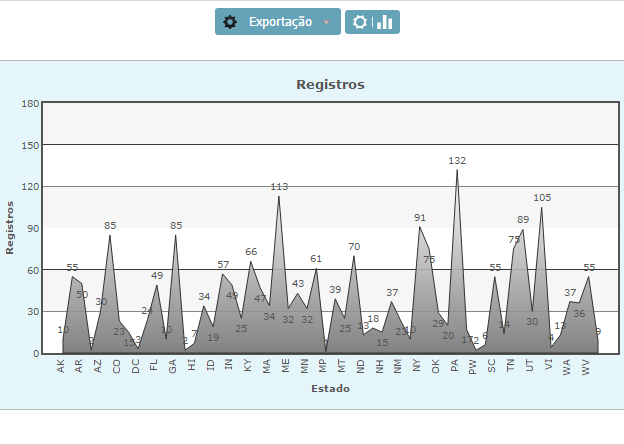Click the Exportação button label

click(280, 22)
